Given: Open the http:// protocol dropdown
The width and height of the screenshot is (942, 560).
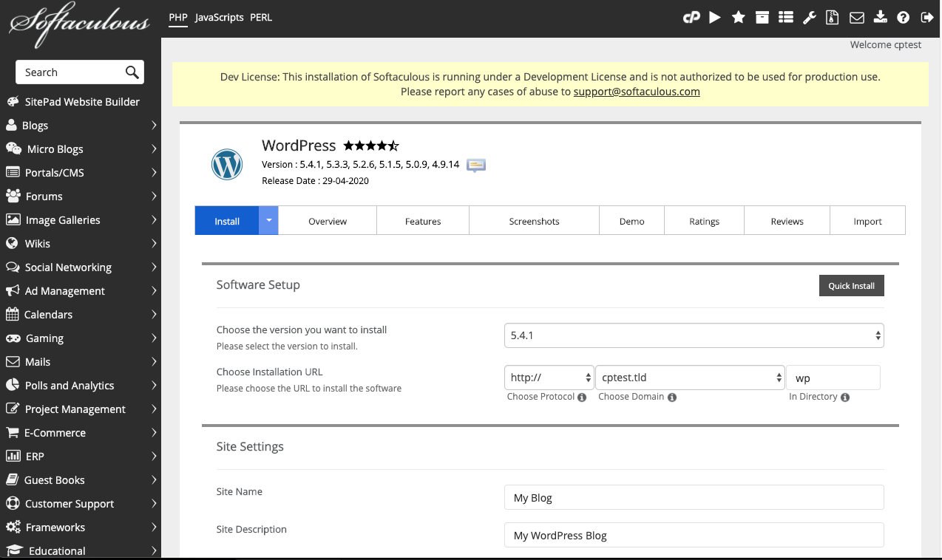Looking at the screenshot, I should pos(549,378).
